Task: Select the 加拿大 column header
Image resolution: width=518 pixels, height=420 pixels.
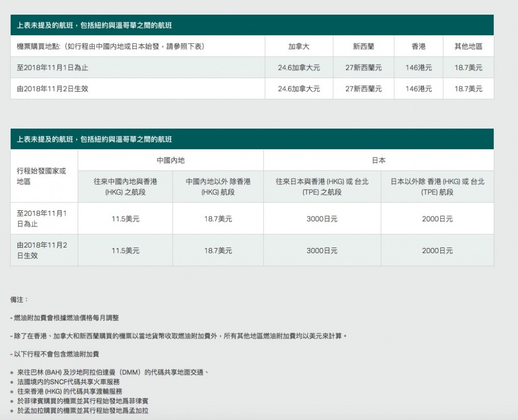Action: (299, 47)
